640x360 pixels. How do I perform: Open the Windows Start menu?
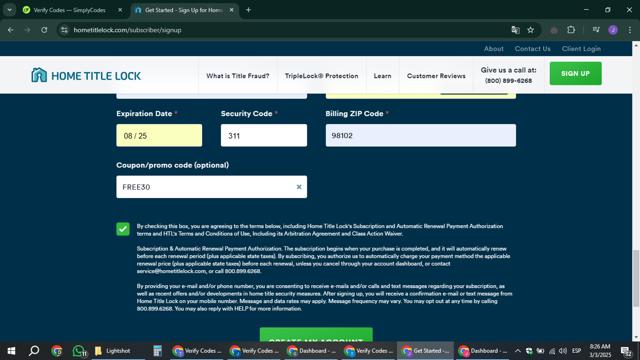11,351
